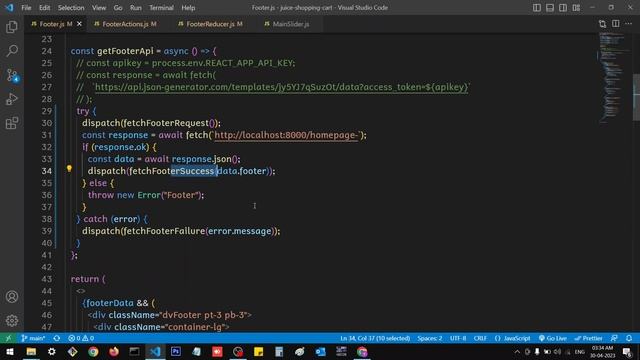Open the Manage gear icon
The height and width of the screenshot is (360, 640).
click(12, 321)
